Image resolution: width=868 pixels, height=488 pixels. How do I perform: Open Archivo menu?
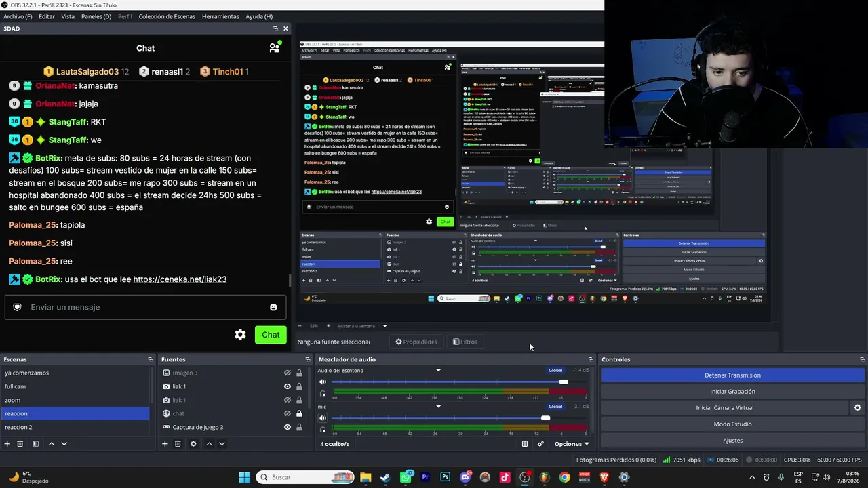(x=18, y=16)
